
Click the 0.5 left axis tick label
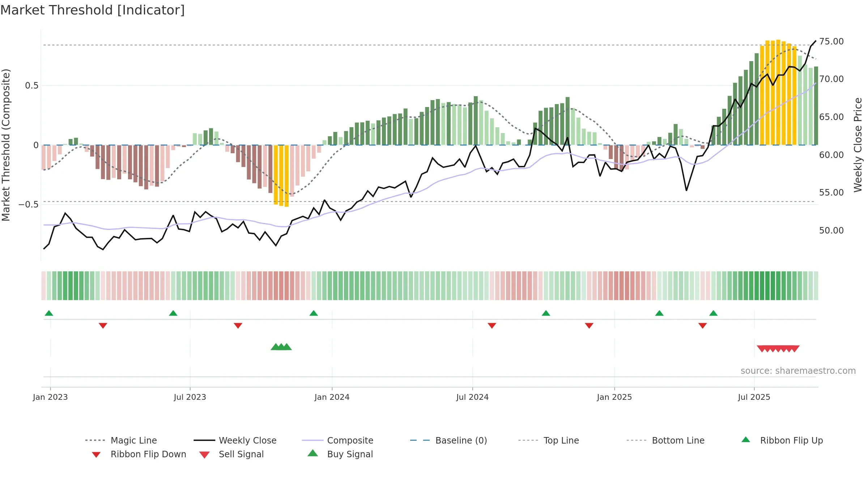31,86
